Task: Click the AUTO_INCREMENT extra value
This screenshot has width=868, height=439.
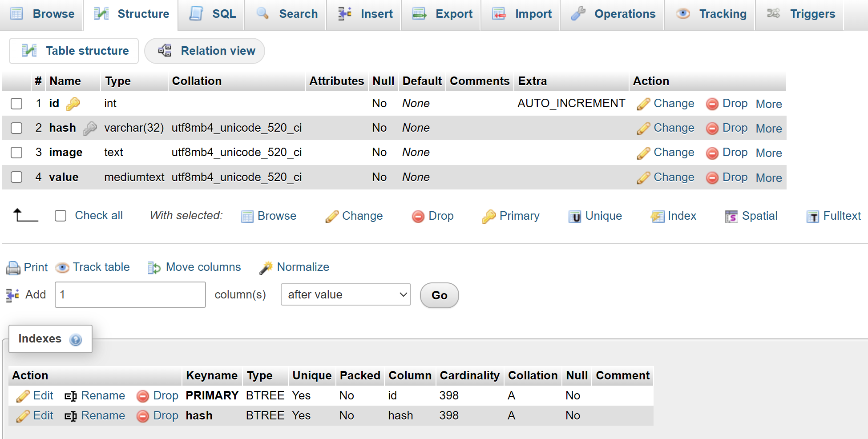Action: (x=571, y=103)
